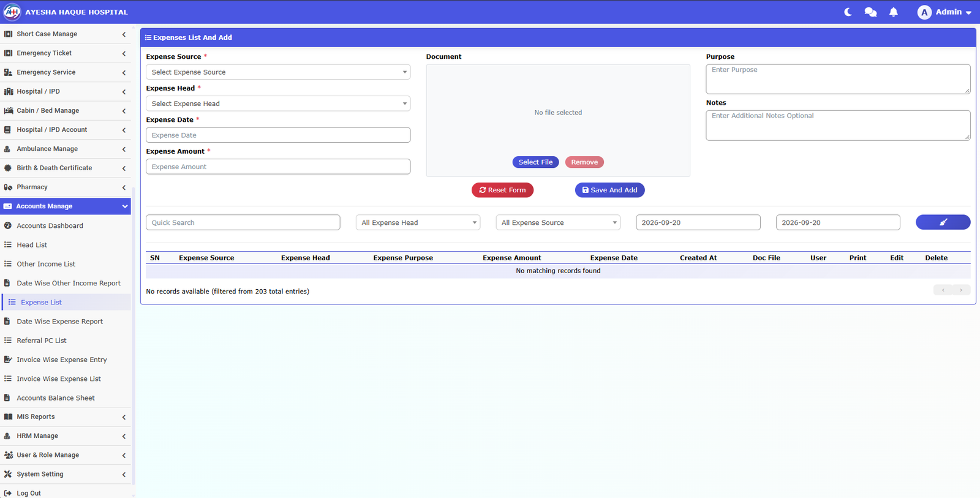Open the Admin user dropdown
980x498 pixels.
pos(944,12)
